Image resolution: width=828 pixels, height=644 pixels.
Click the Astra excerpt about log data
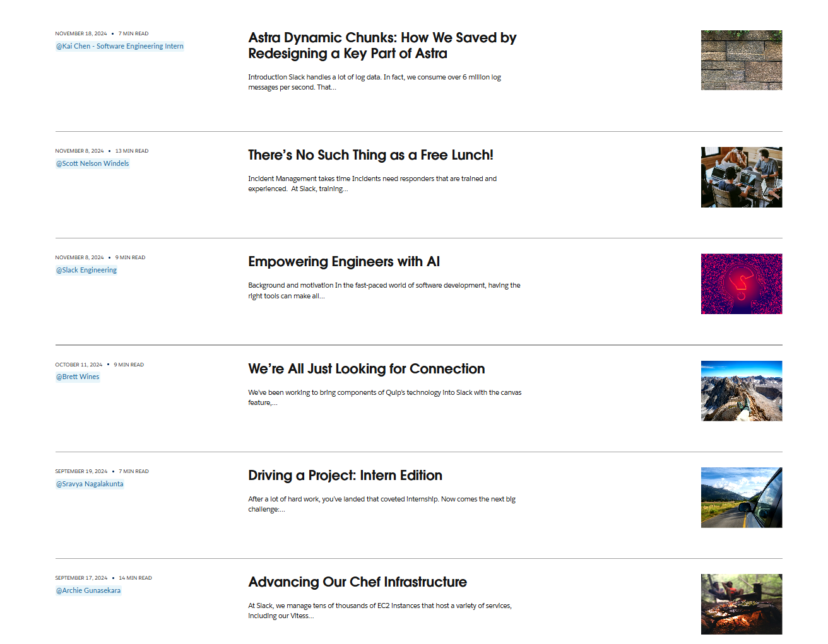(x=374, y=82)
